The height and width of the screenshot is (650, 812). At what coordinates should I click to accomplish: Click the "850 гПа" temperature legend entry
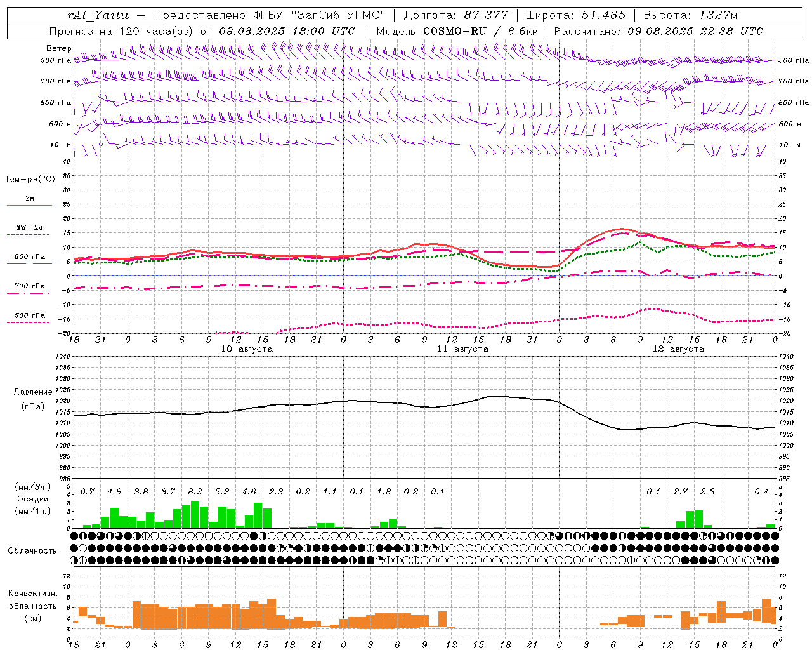(x=30, y=257)
